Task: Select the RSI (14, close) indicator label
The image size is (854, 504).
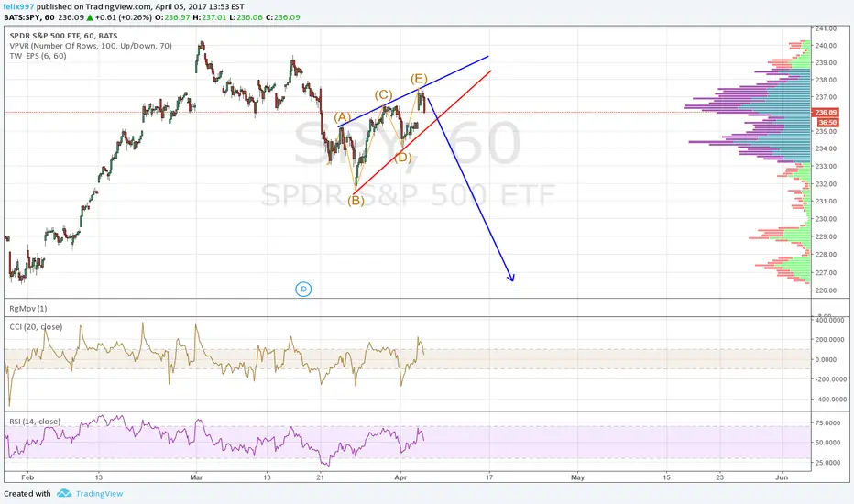Action: click(x=35, y=422)
